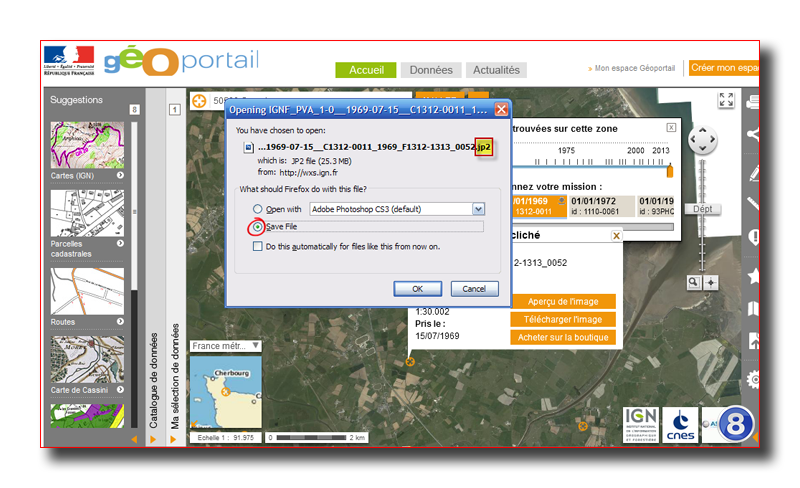
Task: Click the CNES logo on the map
Action: pos(680,424)
